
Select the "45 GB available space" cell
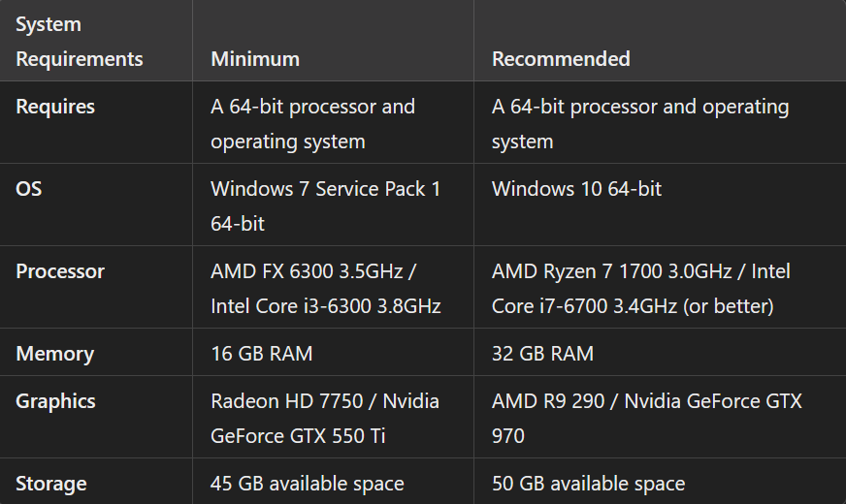(307, 484)
